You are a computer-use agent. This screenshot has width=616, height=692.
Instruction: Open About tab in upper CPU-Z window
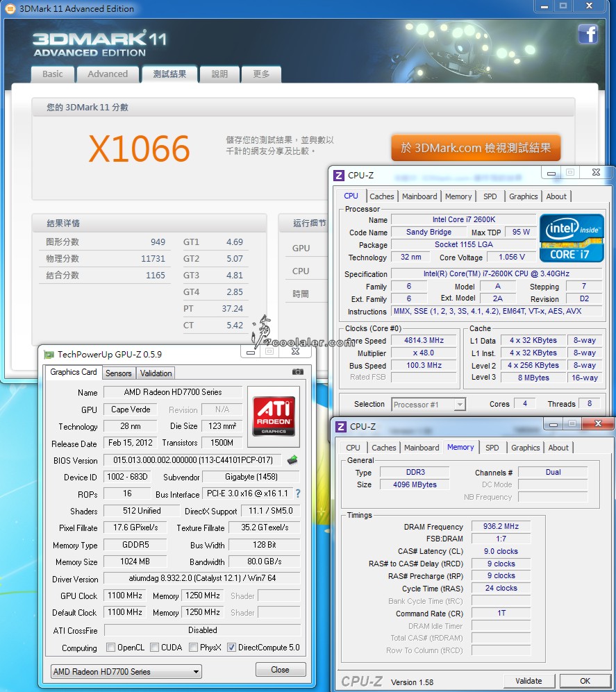coord(556,196)
